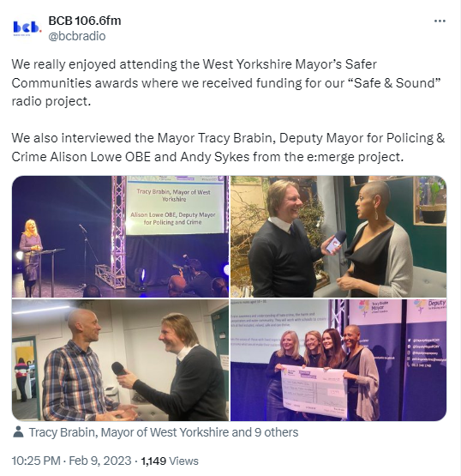The height and width of the screenshot is (476, 461).
Task: Select the tweet text about Safe & Sound
Action: click(226, 82)
